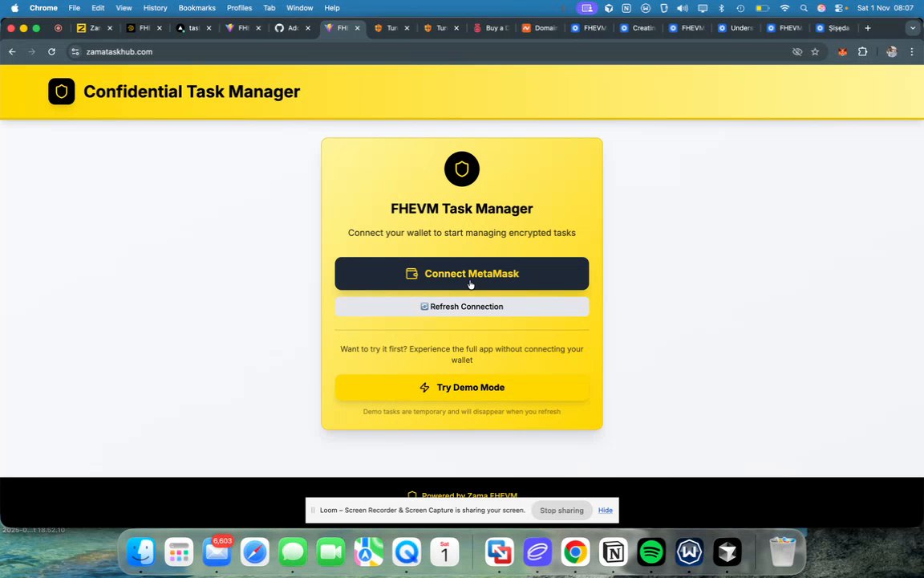
Task: Open the File menu
Action: [x=75, y=8]
